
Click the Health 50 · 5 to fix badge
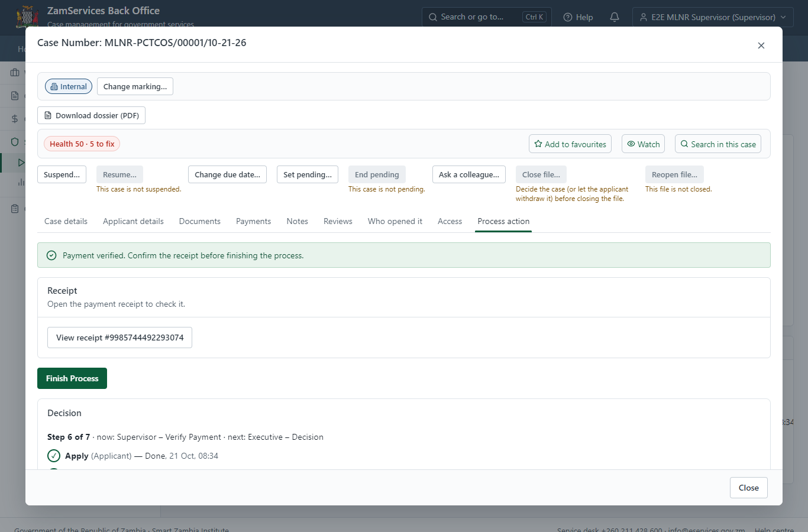point(82,144)
